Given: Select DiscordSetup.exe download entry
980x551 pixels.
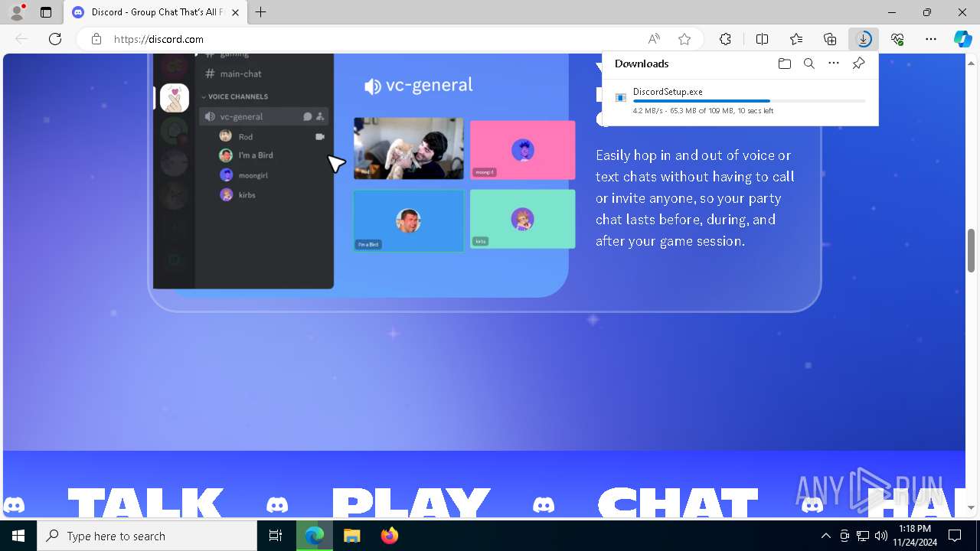Looking at the screenshot, I should point(740,101).
